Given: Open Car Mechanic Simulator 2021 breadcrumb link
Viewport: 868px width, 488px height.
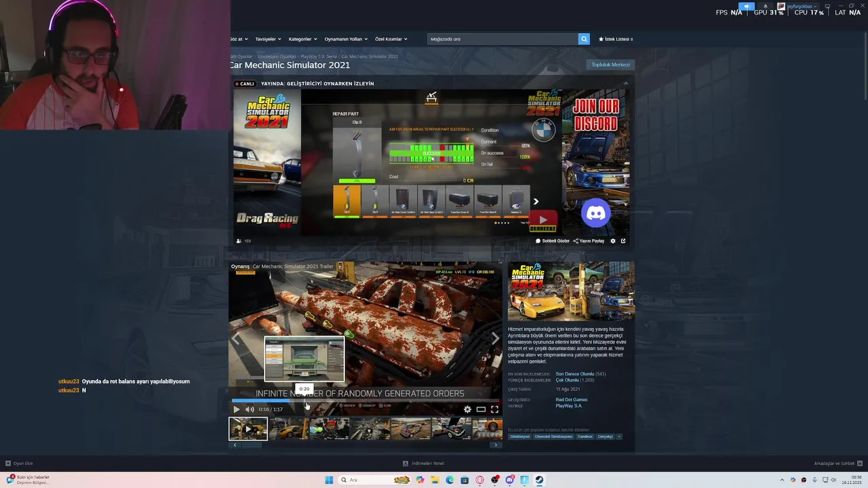Looking at the screenshot, I should [370, 56].
